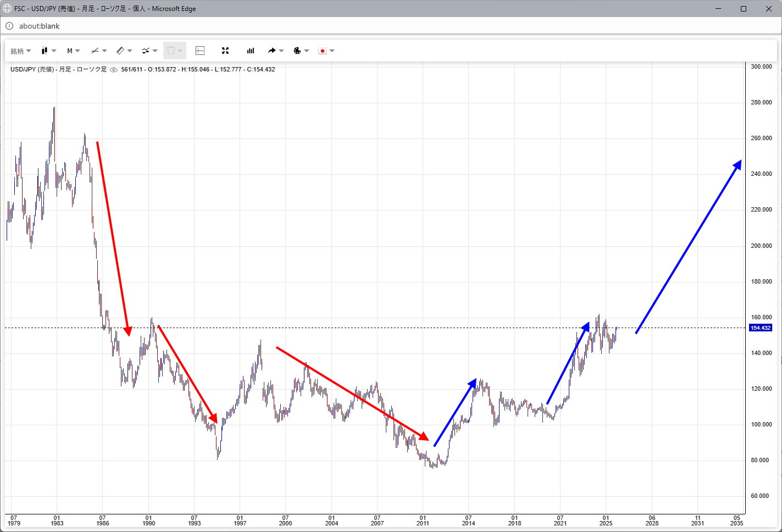Screen dimensions: 782x532
Task: Click the ruler measurement tool icon
Action: (120, 51)
